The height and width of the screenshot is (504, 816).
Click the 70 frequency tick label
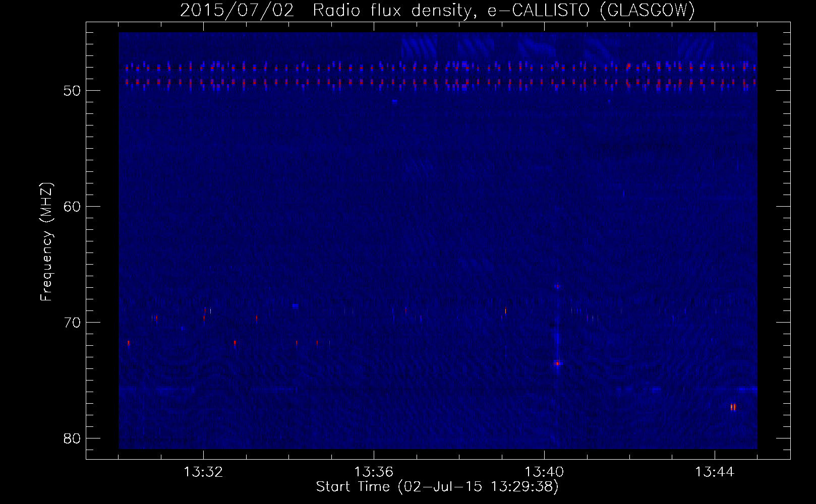click(73, 323)
